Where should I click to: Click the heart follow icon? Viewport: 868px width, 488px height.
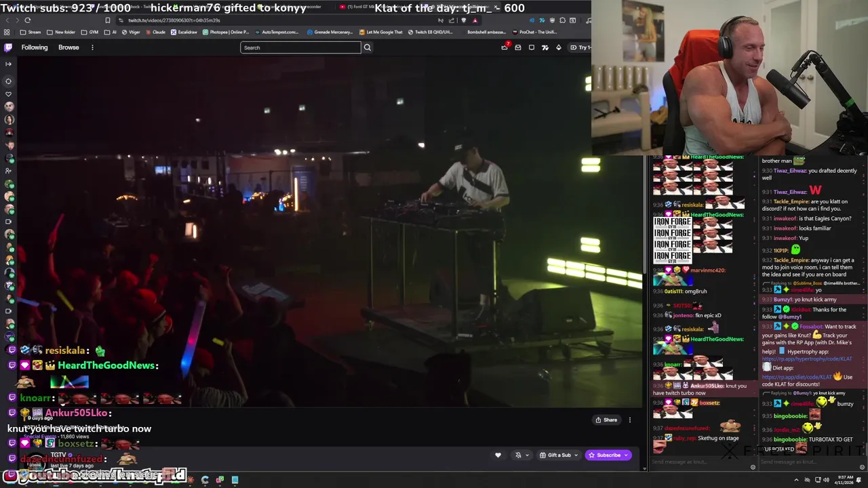pos(498,455)
